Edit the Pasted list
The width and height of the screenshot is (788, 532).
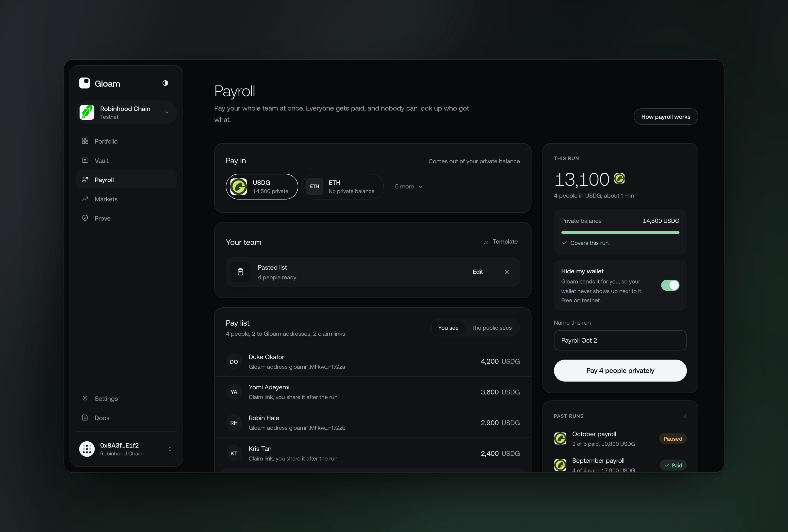(x=478, y=272)
